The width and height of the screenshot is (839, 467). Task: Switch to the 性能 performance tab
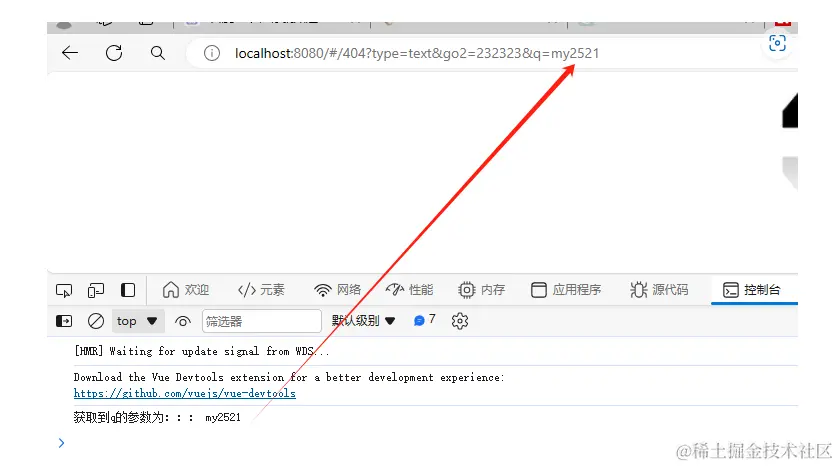[409, 290]
